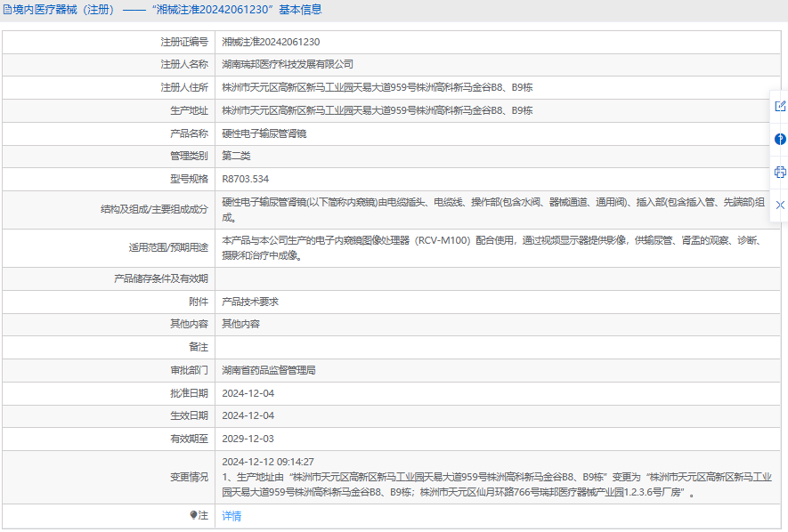Select registration number 湘械注准20242061230 value

tap(271, 42)
